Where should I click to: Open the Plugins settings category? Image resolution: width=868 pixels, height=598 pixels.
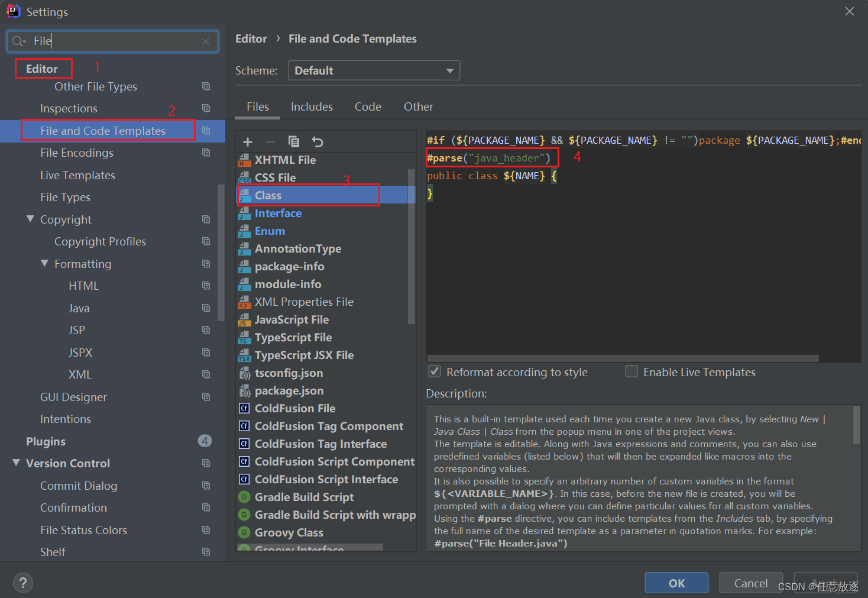46,441
